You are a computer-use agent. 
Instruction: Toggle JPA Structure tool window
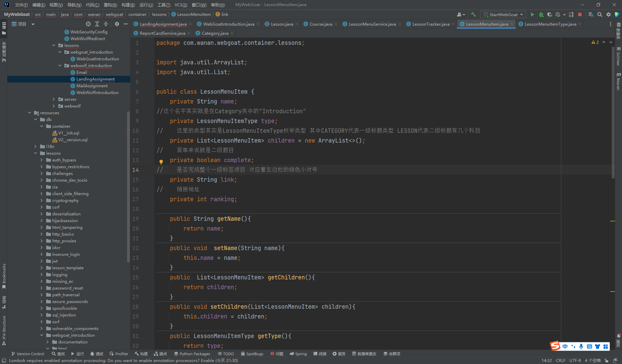(4, 330)
